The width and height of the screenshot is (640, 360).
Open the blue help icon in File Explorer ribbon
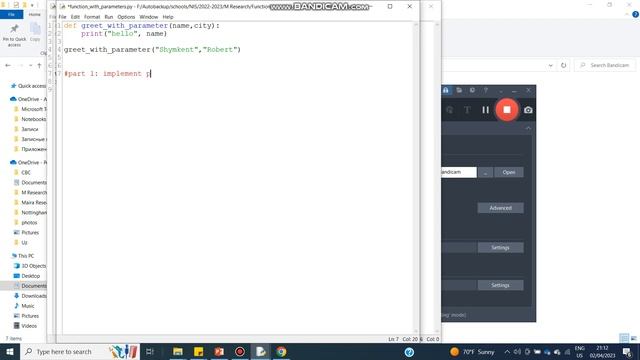pos(635,14)
